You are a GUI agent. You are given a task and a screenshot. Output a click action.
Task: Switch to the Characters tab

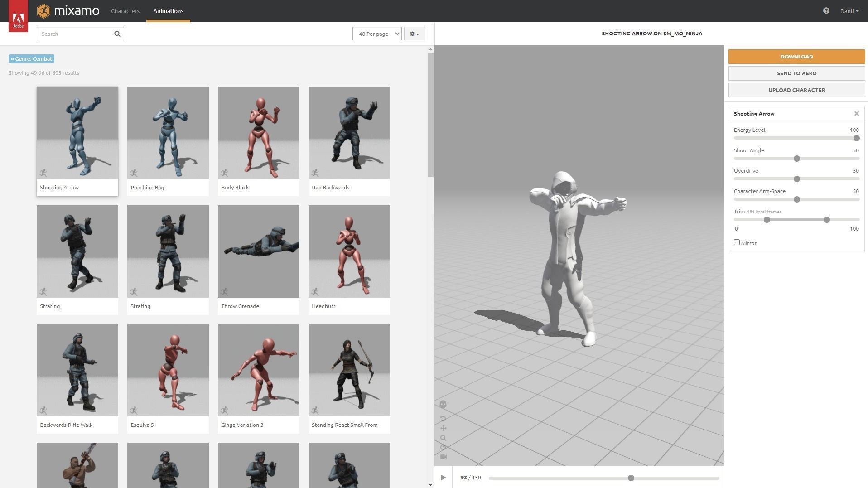[x=125, y=11]
